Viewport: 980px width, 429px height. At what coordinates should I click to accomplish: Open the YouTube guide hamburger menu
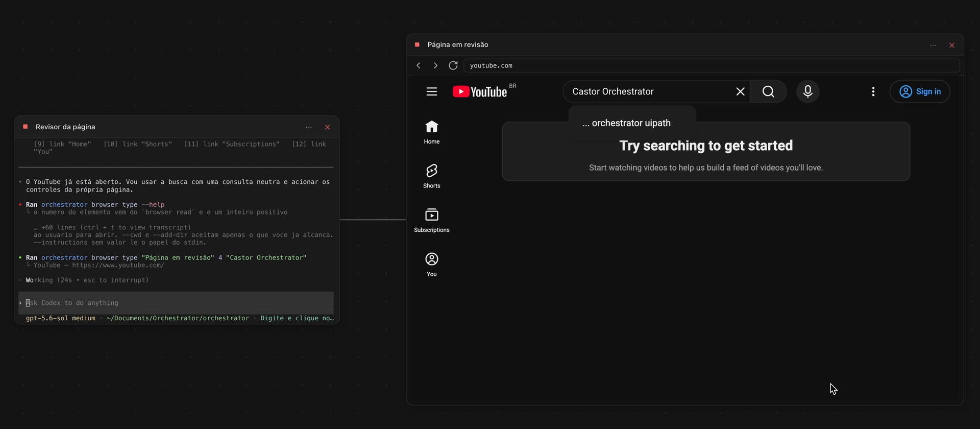point(432,91)
